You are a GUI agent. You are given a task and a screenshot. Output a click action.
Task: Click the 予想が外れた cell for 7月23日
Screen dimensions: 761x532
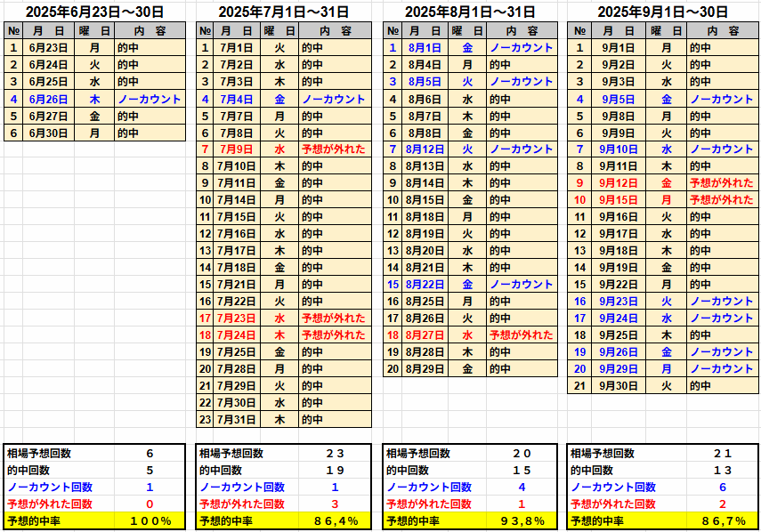click(x=333, y=318)
